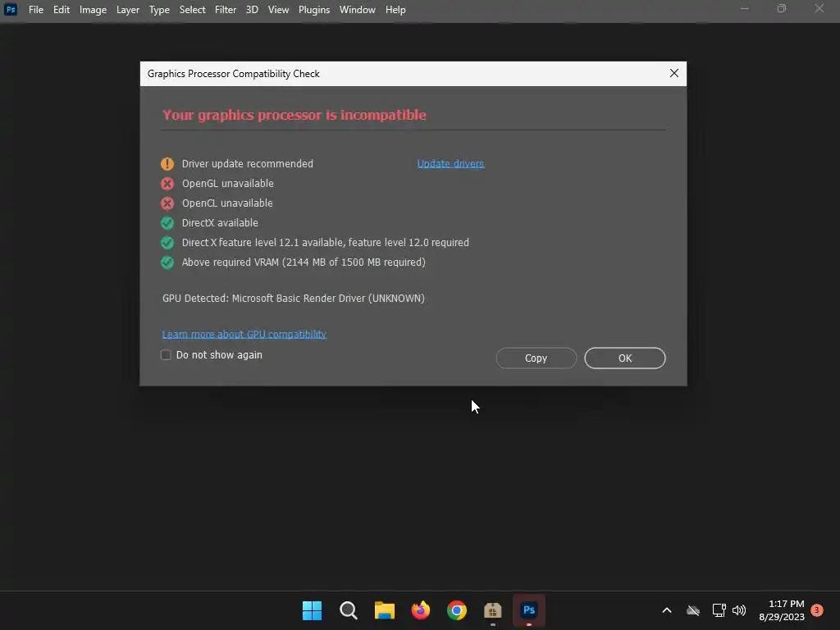Open the Type menu
840x630 pixels.
click(159, 10)
